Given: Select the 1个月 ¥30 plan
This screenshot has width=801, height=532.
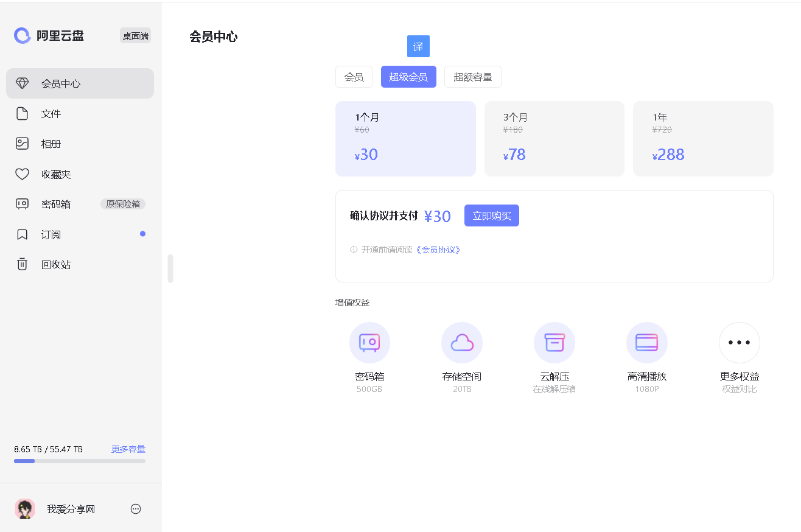Looking at the screenshot, I should click(405, 139).
